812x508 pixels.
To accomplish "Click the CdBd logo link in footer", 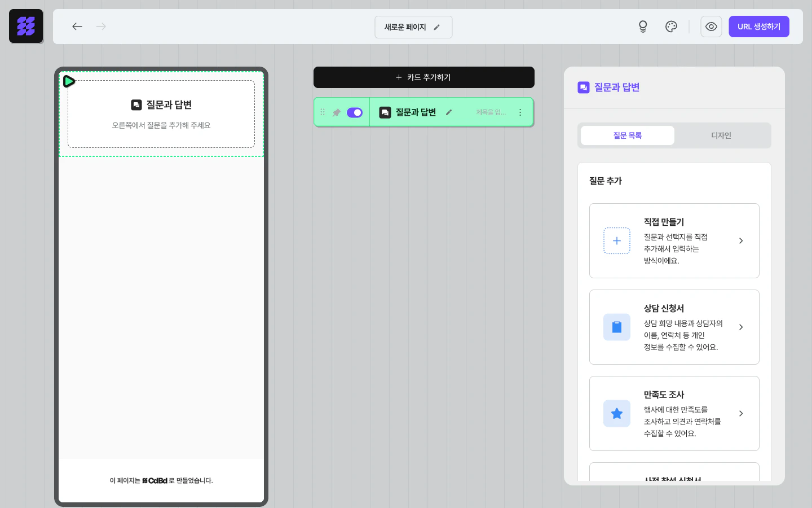I will 155,481.
